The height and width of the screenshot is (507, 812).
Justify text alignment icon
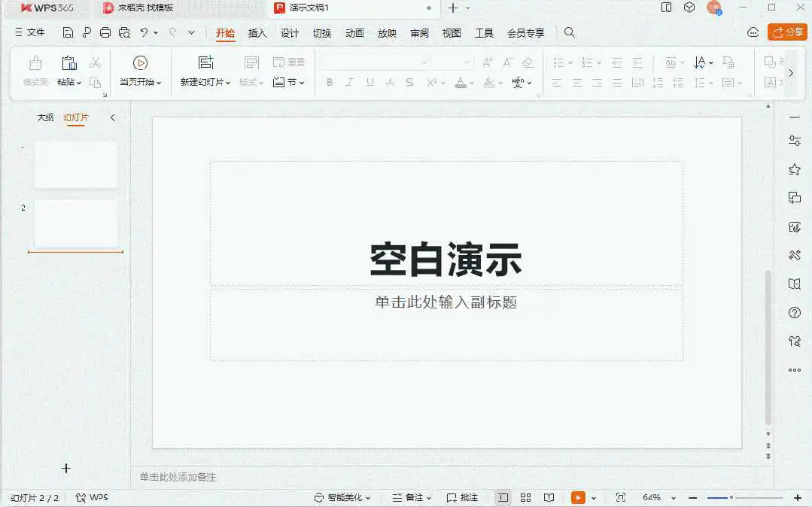617,83
